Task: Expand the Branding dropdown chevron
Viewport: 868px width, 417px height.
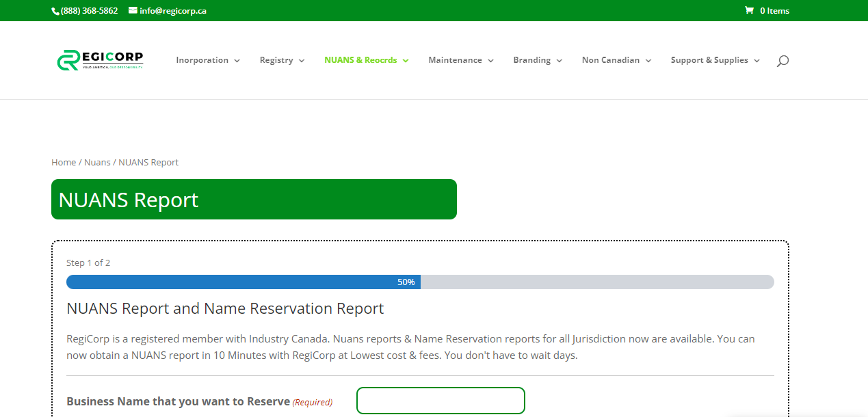Action: coord(560,61)
